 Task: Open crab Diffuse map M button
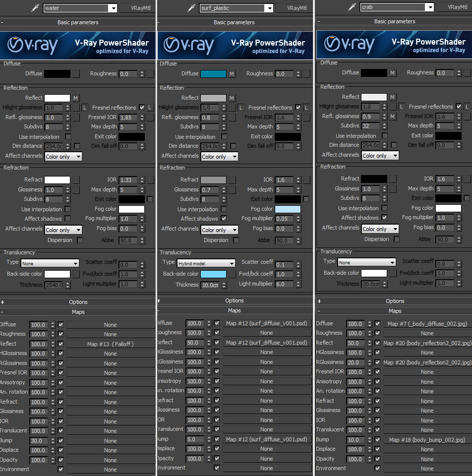coord(393,73)
